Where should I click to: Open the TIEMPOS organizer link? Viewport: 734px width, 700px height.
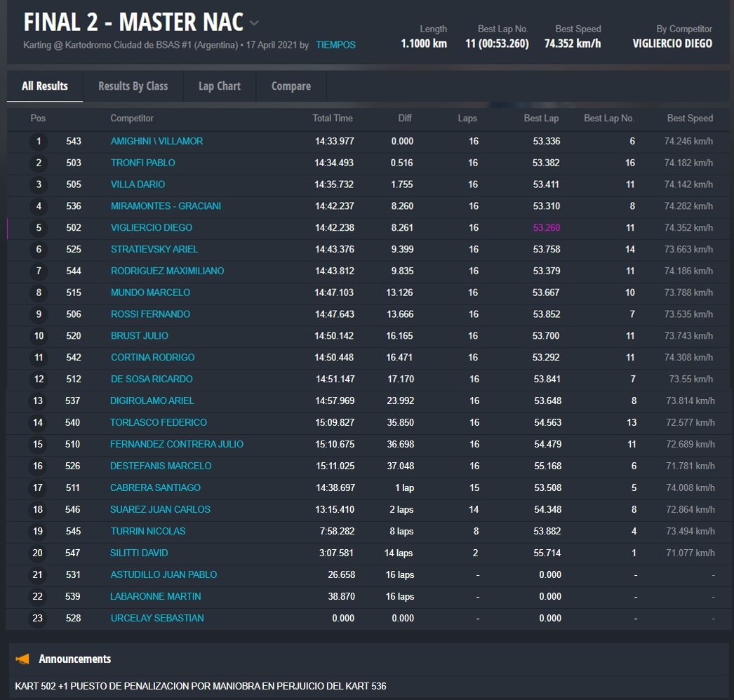click(335, 45)
